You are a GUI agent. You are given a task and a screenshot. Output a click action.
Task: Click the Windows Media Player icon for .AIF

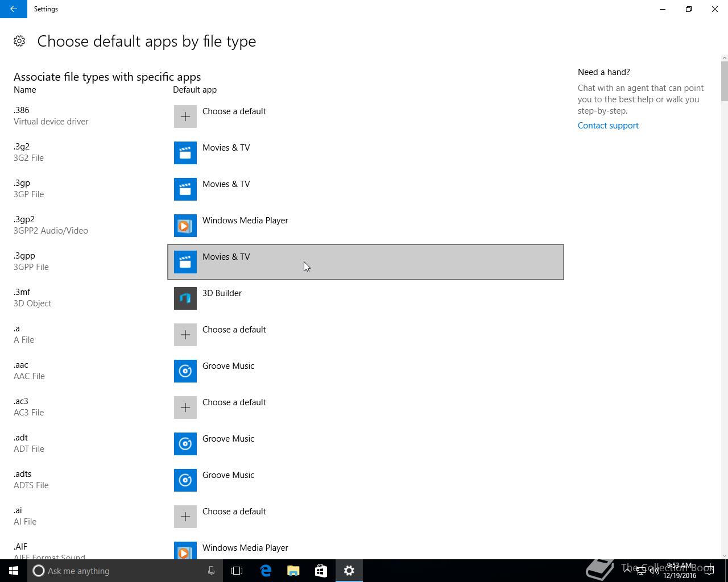[185, 551]
